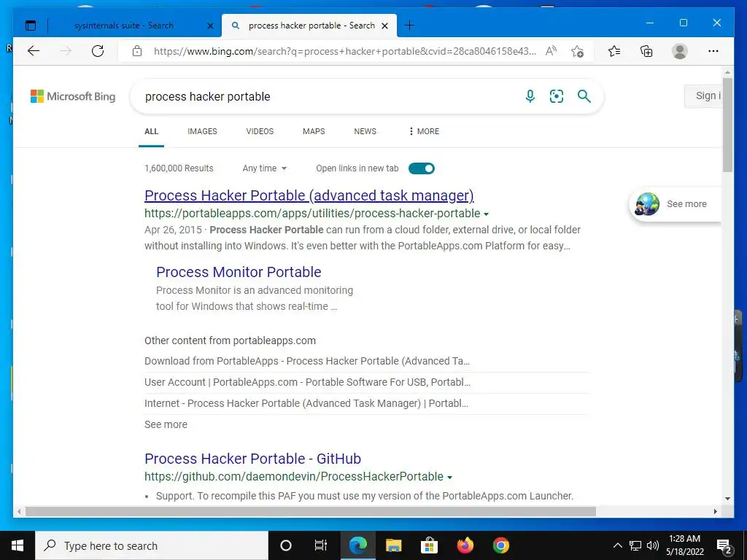The height and width of the screenshot is (560, 747).
Task: Show hidden system tray icons
Action: [x=617, y=545]
